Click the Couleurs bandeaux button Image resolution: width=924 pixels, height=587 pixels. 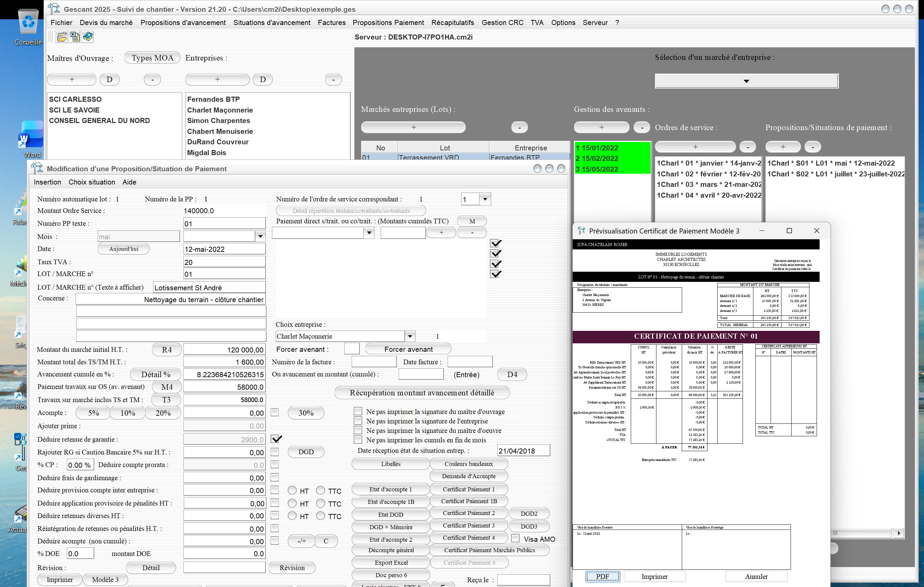pyautogui.click(x=469, y=464)
